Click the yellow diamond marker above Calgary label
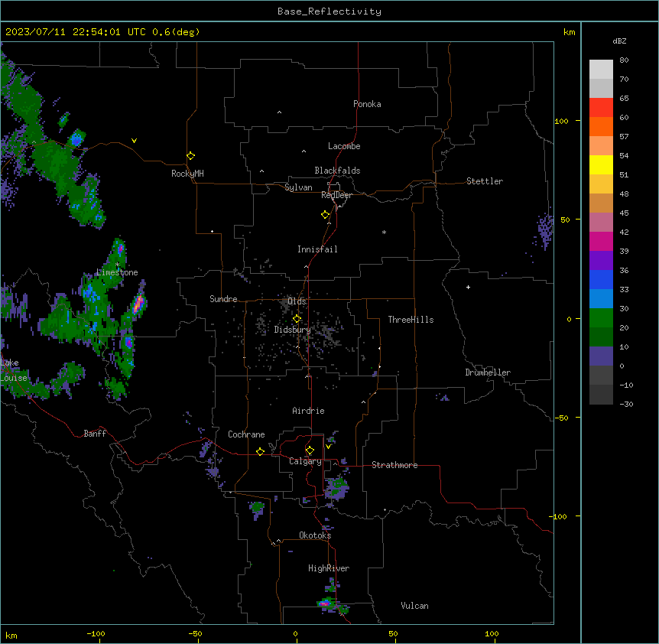This screenshot has height=644, width=659. tap(310, 450)
